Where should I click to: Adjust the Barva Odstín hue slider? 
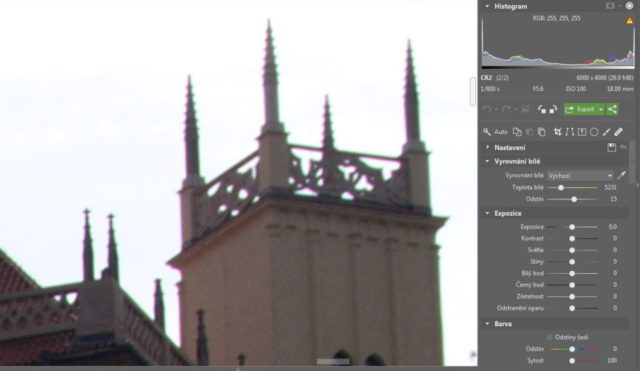572,349
